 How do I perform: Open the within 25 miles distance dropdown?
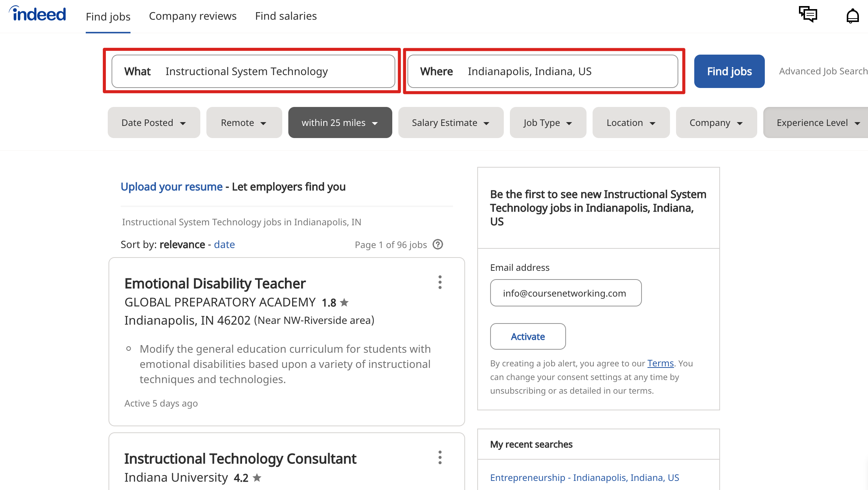(340, 122)
